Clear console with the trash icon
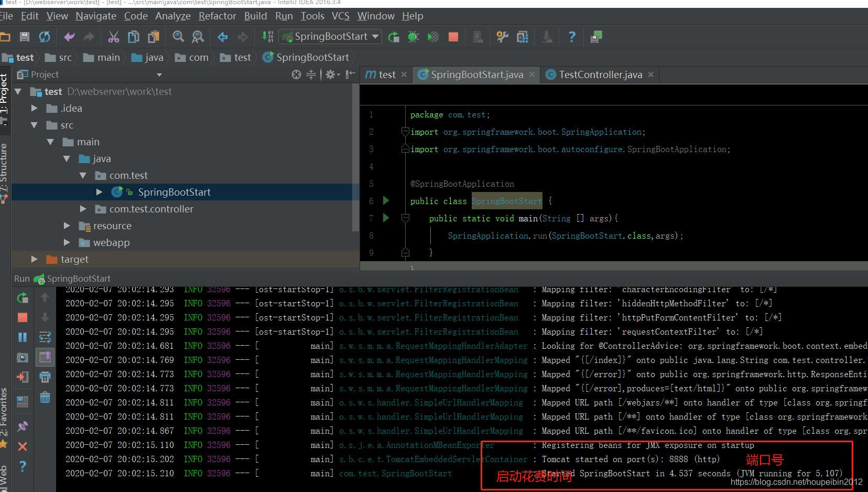 click(45, 398)
